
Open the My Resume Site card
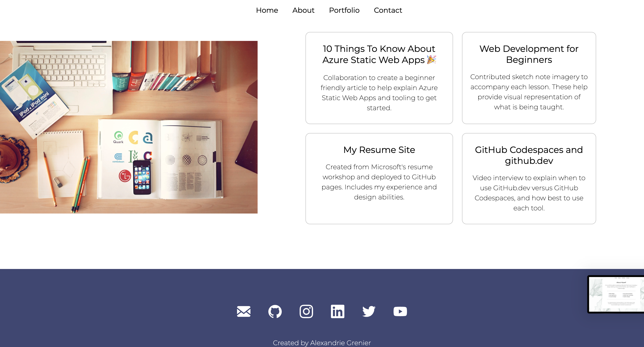point(379,178)
